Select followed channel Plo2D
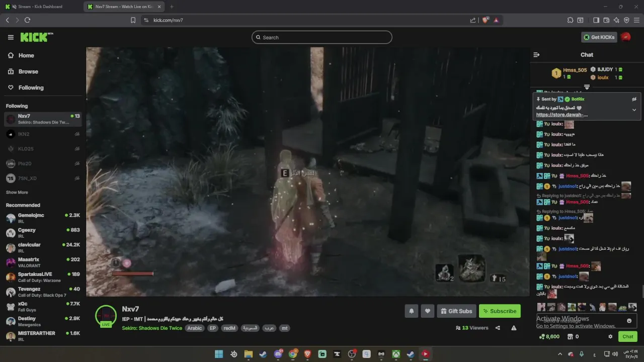 coord(43,163)
